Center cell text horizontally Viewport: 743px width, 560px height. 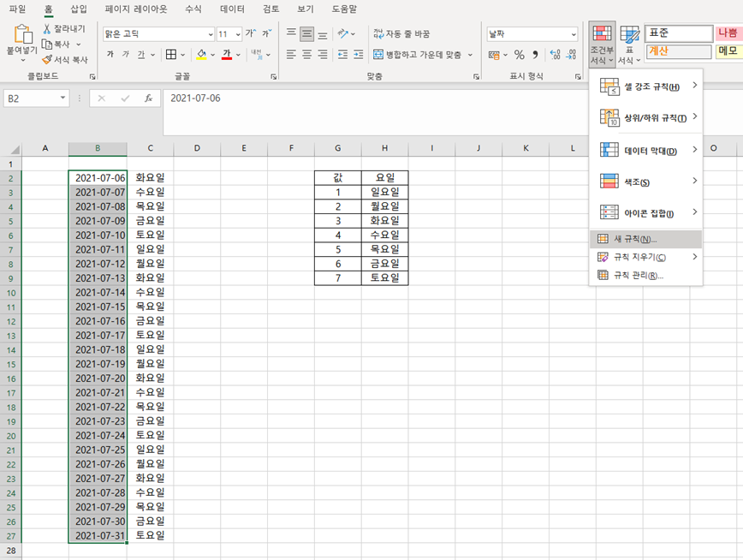(x=307, y=55)
